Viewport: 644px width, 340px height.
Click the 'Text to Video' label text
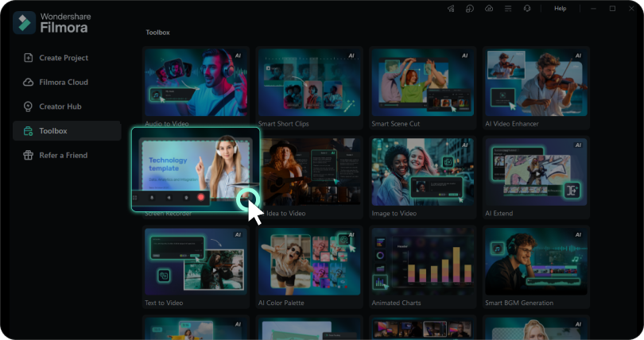click(164, 303)
